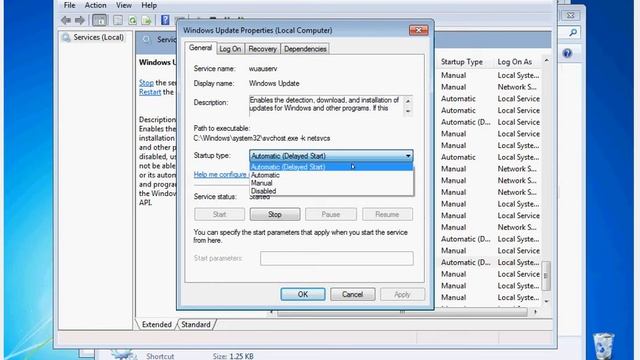Click the service name 'wuauserv'
The image size is (640, 360).
263,69
